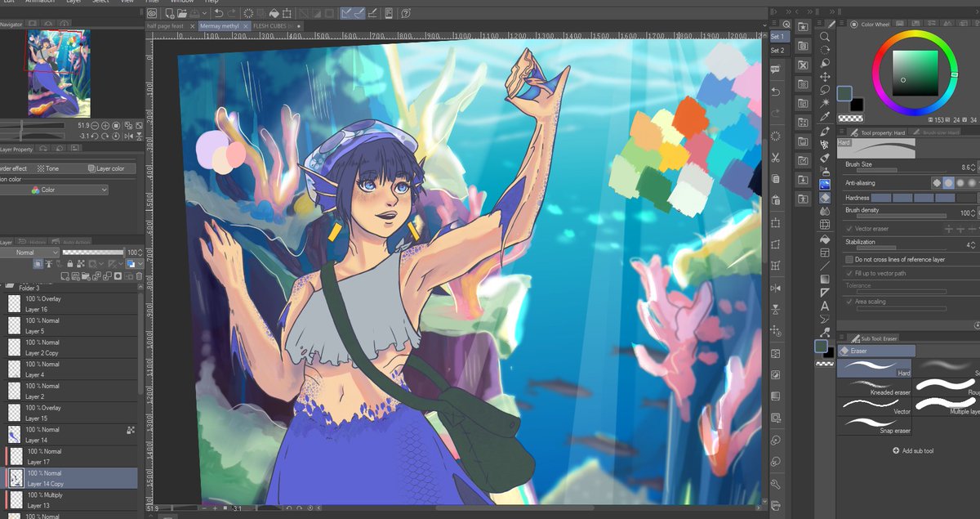The width and height of the screenshot is (980, 519).
Task: Select the Text tool
Action: [825, 306]
